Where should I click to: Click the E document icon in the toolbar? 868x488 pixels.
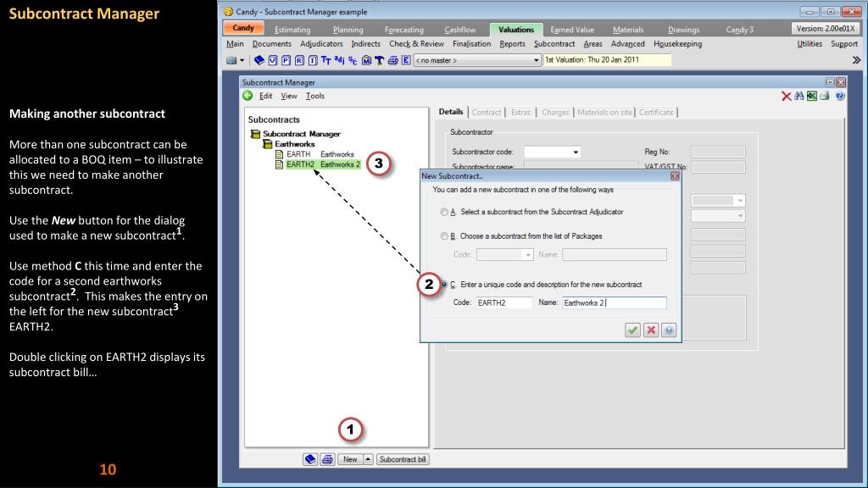[x=406, y=60]
